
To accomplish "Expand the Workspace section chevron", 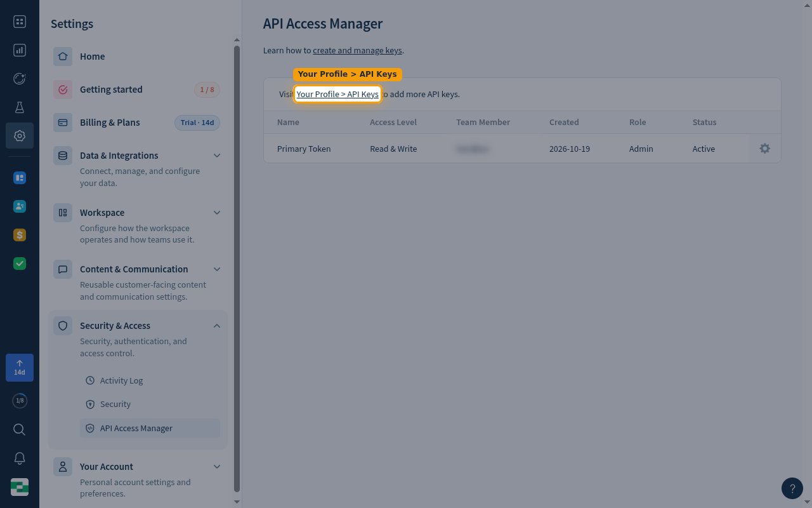I will click(217, 213).
